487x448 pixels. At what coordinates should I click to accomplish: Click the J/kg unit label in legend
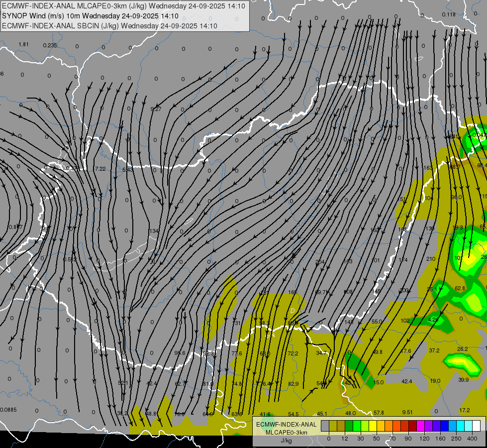(286, 441)
